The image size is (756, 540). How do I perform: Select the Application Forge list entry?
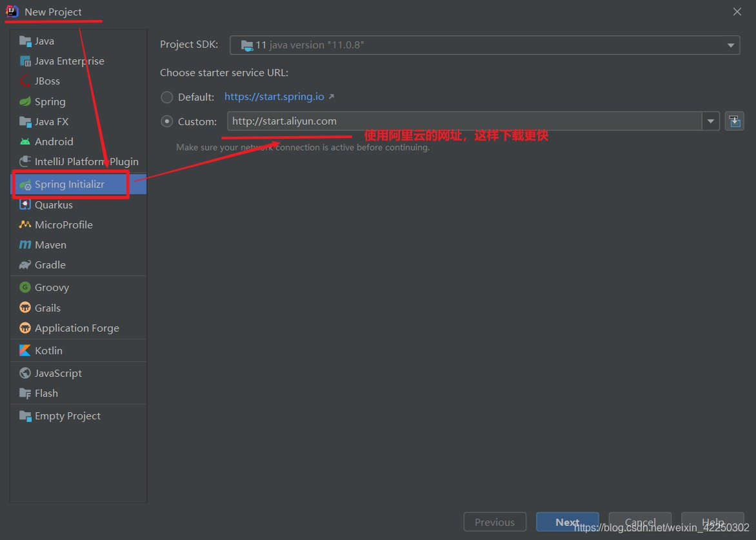pos(79,328)
